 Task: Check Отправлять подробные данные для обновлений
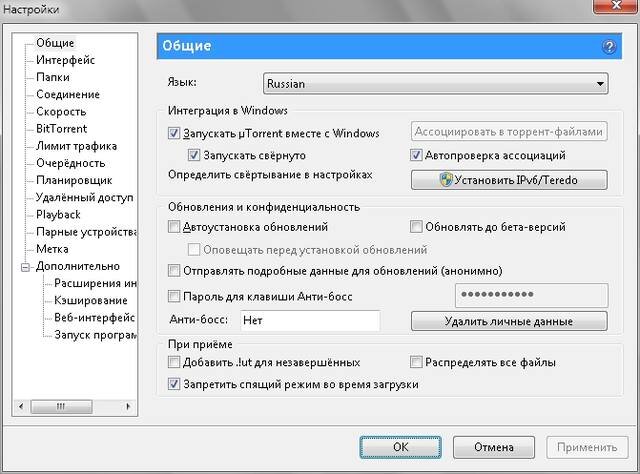pos(174,271)
